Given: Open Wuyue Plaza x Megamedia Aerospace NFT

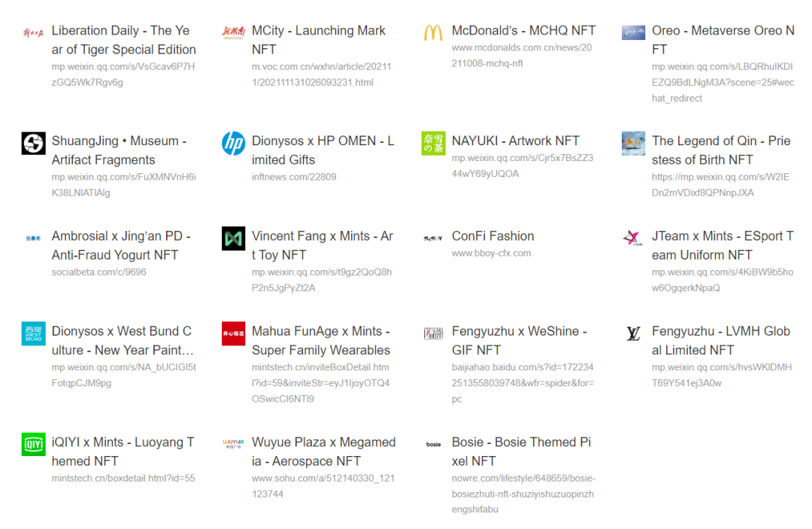Looking at the screenshot, I should [323, 451].
